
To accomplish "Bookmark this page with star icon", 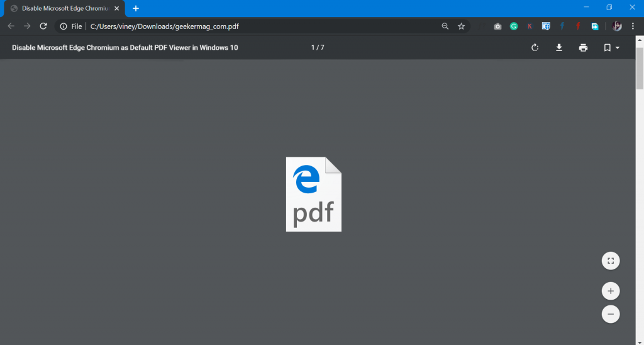I will [461, 26].
